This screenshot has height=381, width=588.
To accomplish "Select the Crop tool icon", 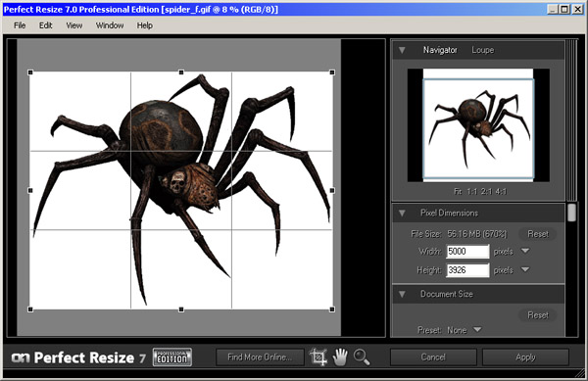I will pos(318,357).
